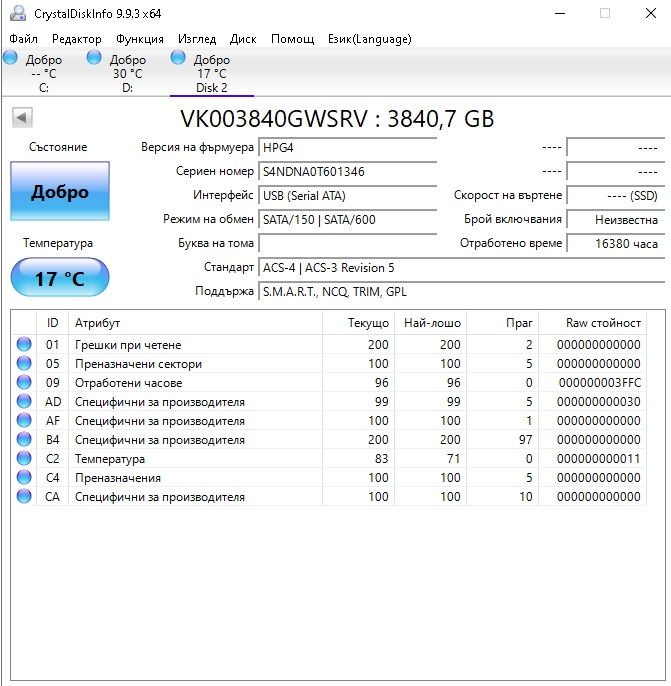
Task: Click the interface field USB (Serial ATA)
Action: coord(348,196)
